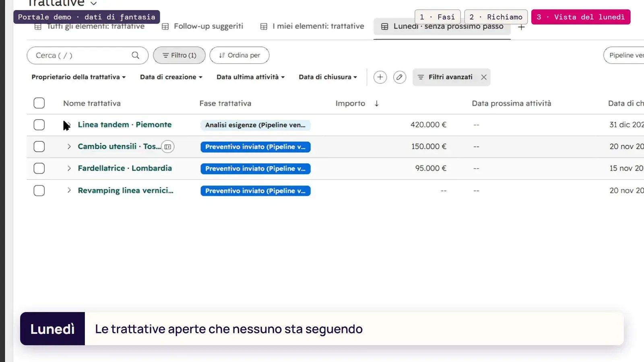Select all rows with header checkbox
644x362 pixels.
pyautogui.click(x=39, y=103)
